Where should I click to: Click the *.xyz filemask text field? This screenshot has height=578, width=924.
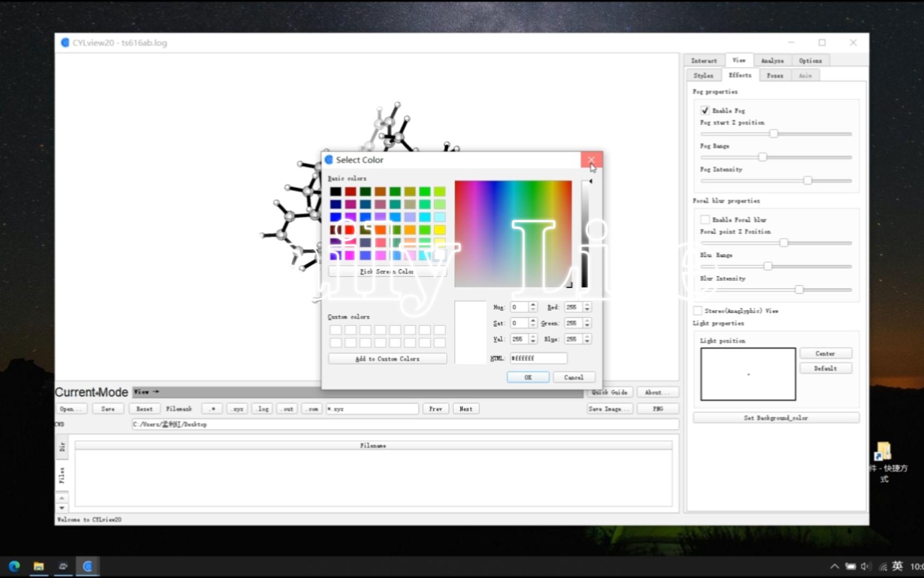pos(372,408)
